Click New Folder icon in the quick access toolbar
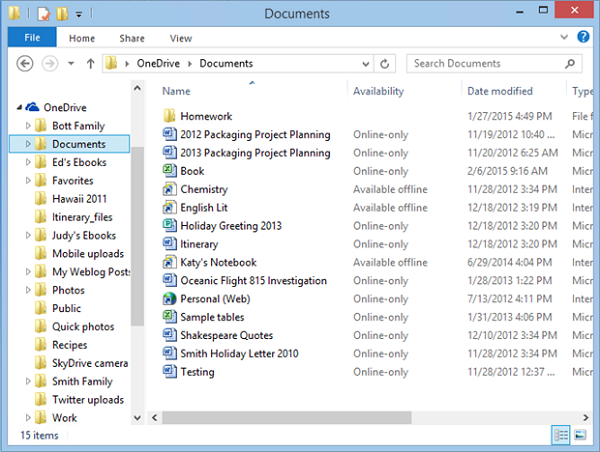600x452 pixels. pyautogui.click(x=62, y=14)
